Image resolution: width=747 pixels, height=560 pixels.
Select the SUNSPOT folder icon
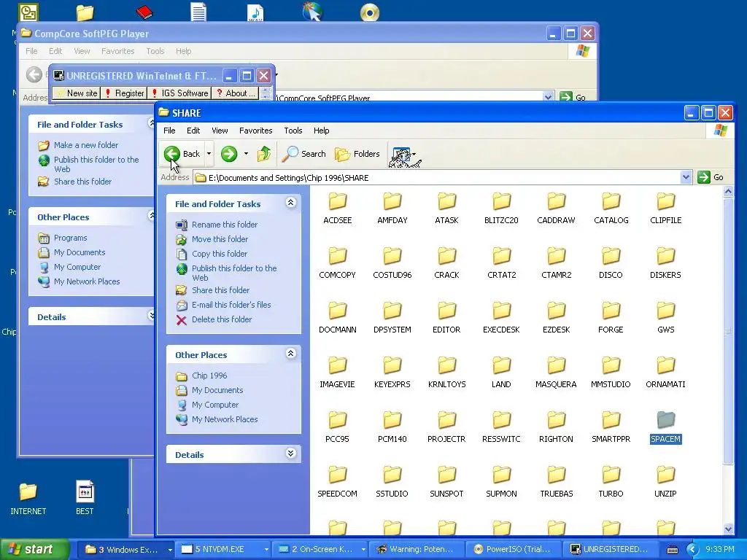pyautogui.click(x=446, y=475)
